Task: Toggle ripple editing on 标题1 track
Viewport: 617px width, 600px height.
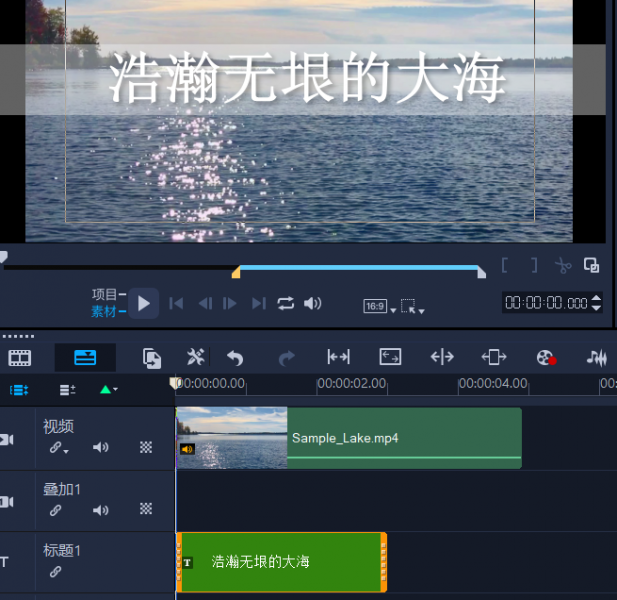Action: [x=55, y=571]
